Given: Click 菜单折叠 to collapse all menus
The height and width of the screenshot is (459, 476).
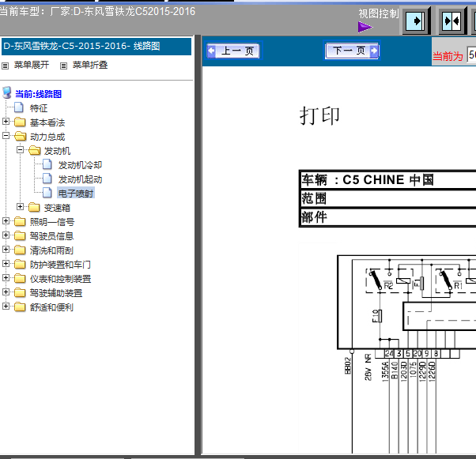Looking at the screenshot, I should coord(90,65).
